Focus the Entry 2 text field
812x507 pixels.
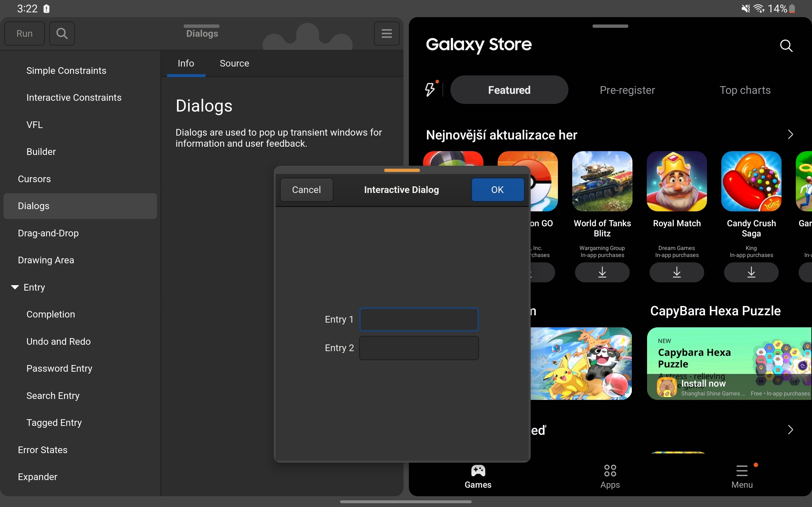pos(419,348)
